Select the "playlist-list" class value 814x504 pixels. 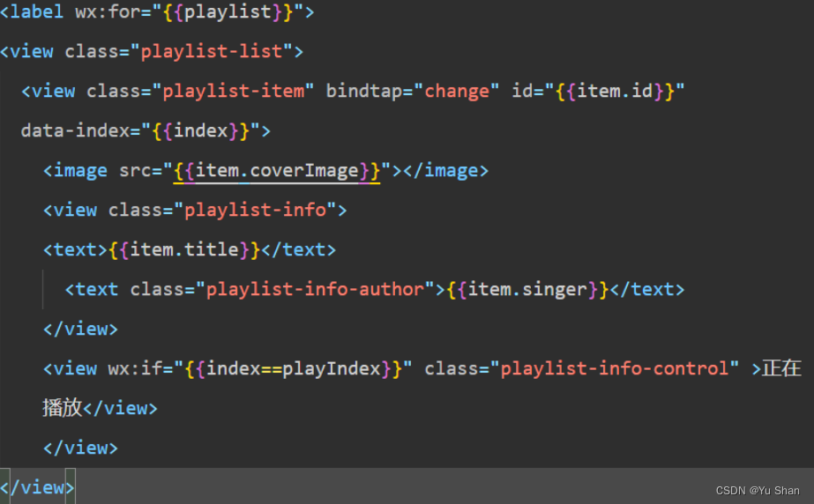212,52
